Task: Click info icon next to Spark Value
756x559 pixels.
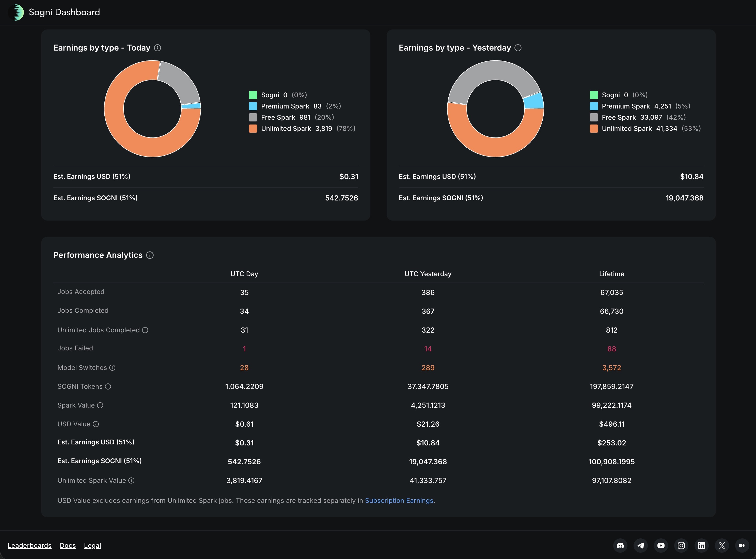Action: pos(100,405)
